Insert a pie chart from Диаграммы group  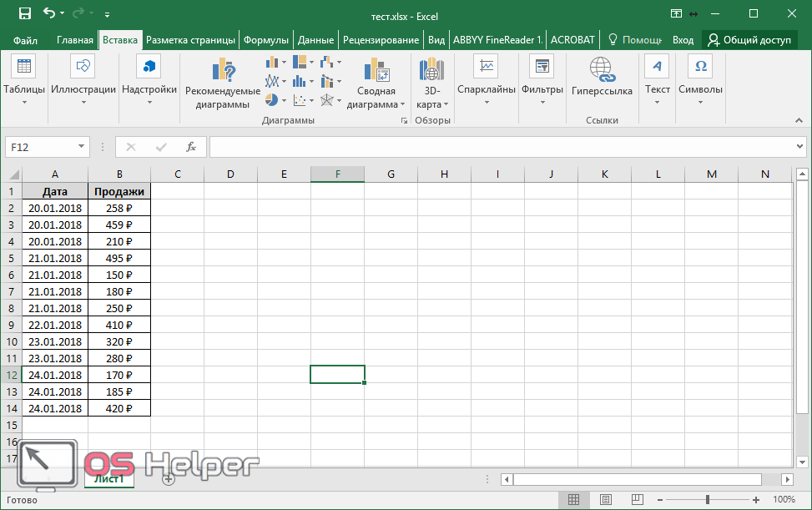(272, 100)
